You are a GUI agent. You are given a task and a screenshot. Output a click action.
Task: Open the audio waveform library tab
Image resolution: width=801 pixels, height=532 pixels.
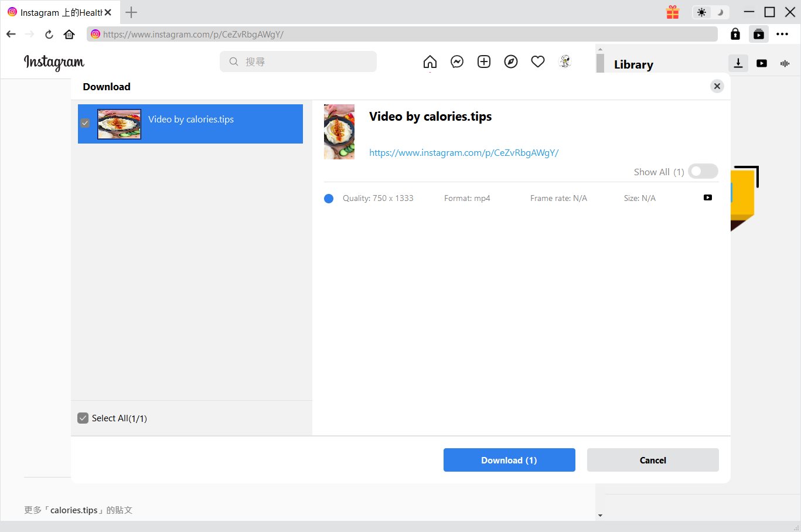click(x=785, y=63)
